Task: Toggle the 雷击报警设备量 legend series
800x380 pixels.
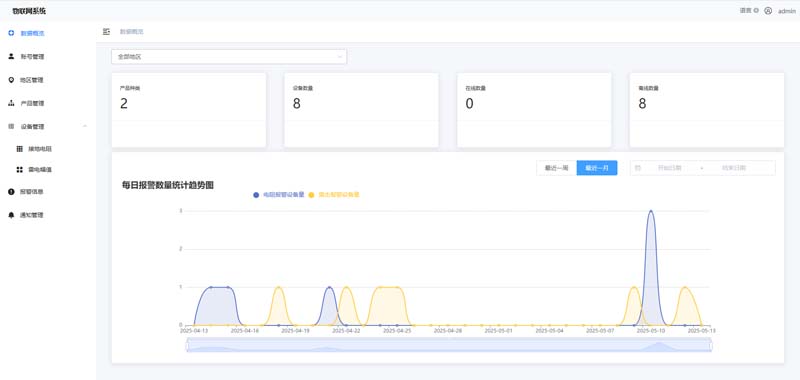Action: point(334,195)
